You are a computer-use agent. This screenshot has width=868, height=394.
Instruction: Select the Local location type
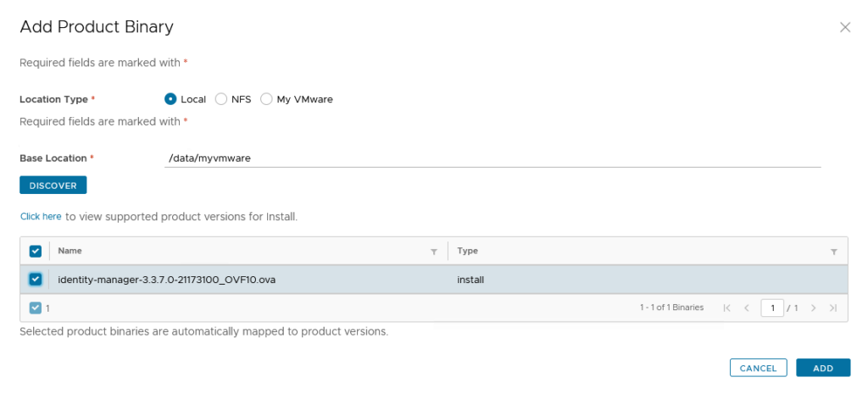tap(170, 99)
